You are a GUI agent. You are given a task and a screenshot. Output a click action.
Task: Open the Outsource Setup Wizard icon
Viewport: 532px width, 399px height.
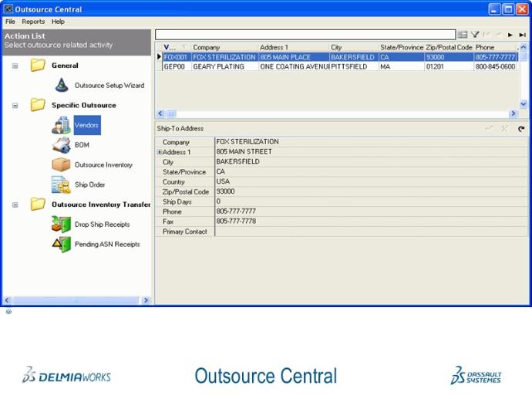[62, 86]
